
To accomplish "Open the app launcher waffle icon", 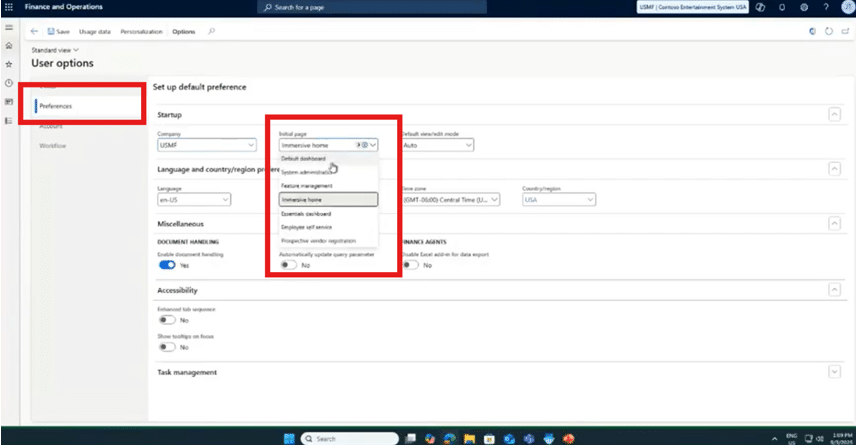I will (10, 7).
